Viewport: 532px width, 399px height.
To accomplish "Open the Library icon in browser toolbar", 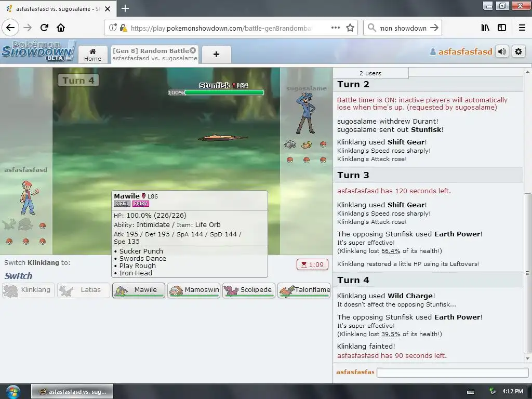I will [x=485, y=28].
